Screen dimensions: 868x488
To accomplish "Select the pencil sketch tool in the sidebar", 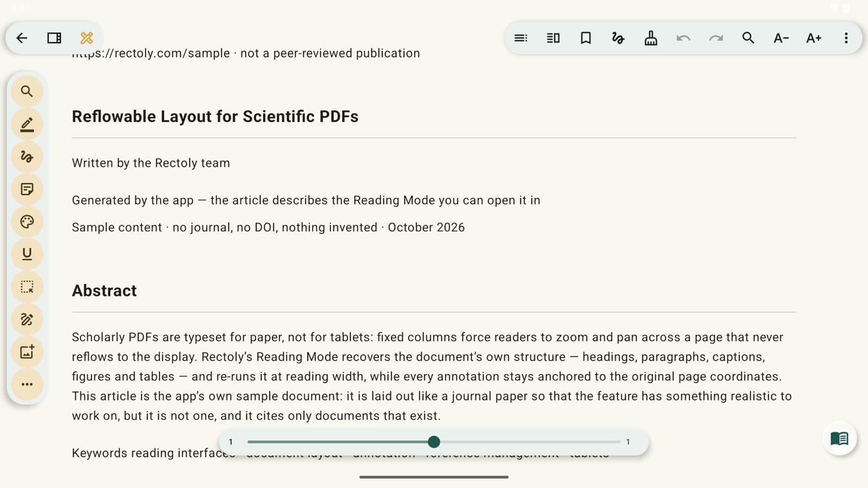I will click(27, 319).
